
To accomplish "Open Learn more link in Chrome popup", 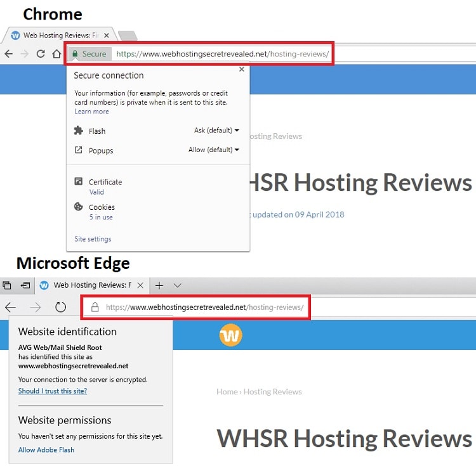I will pos(91,112).
